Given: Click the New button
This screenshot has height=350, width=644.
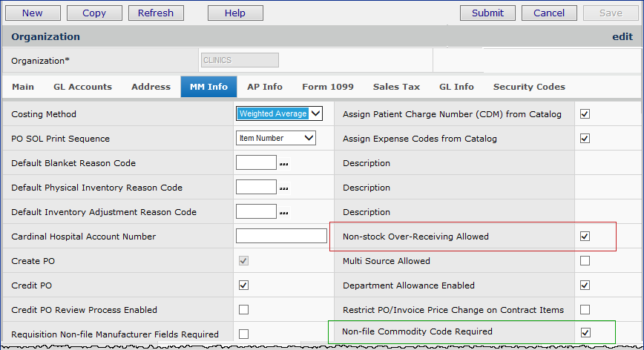Looking at the screenshot, I should pos(32,13).
